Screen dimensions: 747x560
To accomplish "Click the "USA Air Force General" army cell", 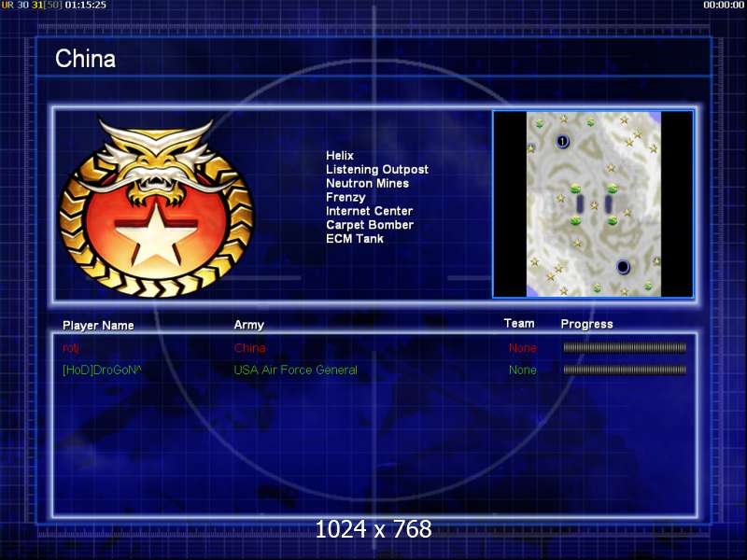I will click(295, 370).
